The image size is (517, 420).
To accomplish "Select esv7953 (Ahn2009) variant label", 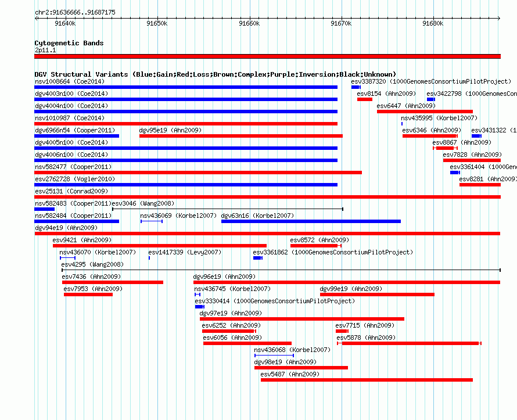I will [93, 289].
